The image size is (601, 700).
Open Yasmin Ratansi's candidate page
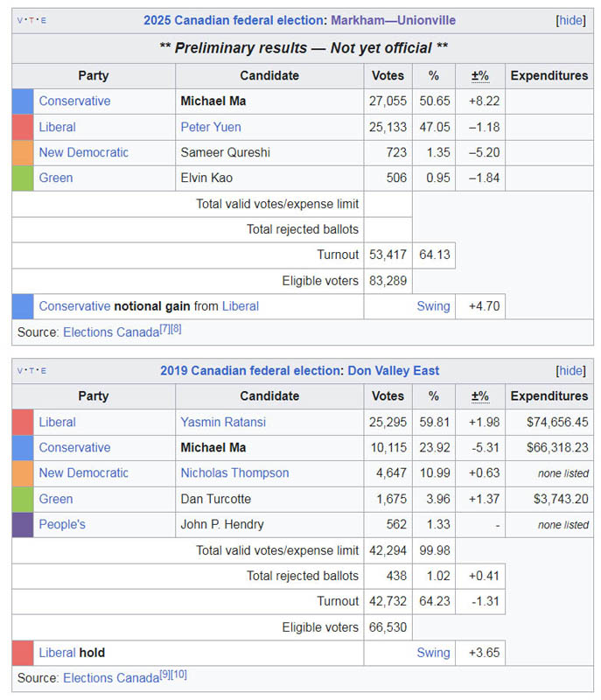pos(225,422)
